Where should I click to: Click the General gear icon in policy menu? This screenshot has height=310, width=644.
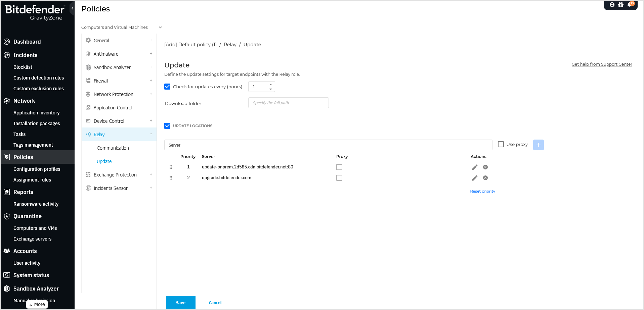(88, 40)
